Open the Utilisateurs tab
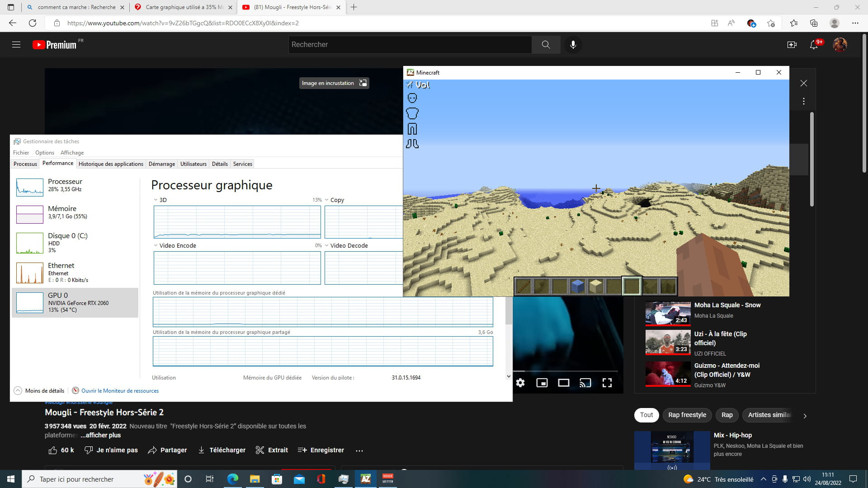This screenshot has width=868, height=488. [193, 164]
